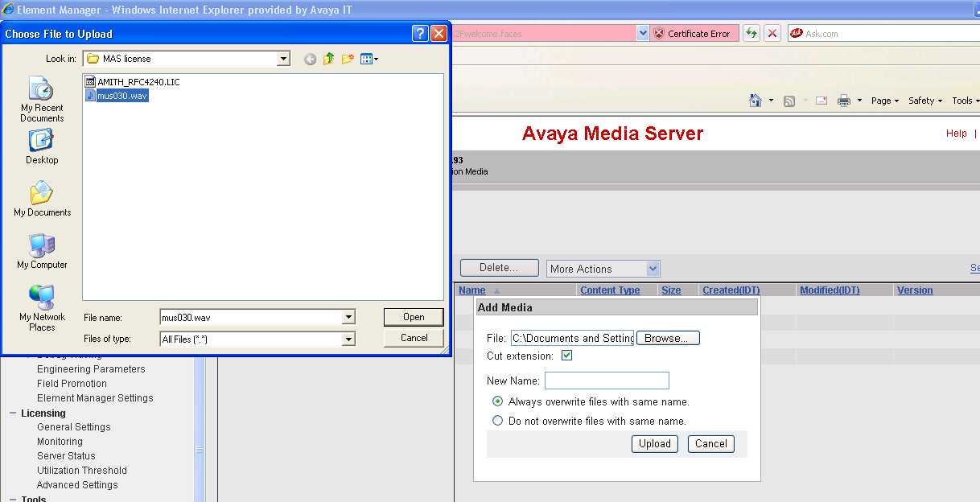The image size is (980, 502).
Task: Open My Computer in dialog places bar
Action: [42, 251]
